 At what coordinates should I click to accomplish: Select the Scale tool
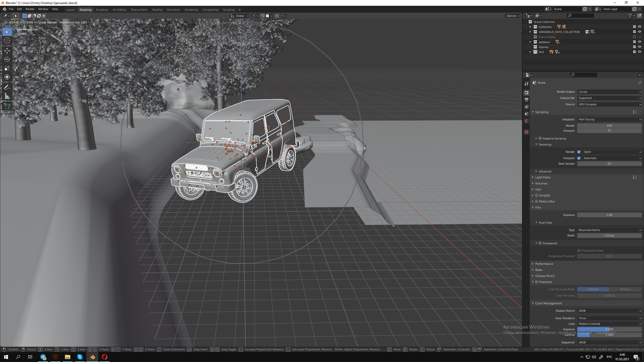coord(7,68)
